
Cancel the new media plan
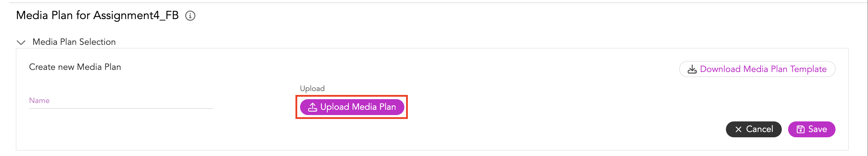(x=753, y=129)
